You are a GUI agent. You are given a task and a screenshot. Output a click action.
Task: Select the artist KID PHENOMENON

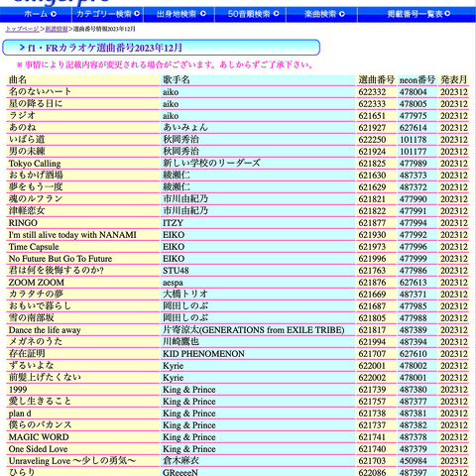203,354
